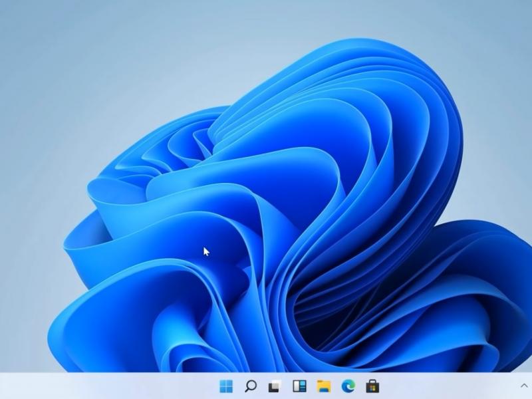Viewport: 532px width, 399px height.
Task: Open Task View on the taskbar
Action: pyautogui.click(x=275, y=386)
